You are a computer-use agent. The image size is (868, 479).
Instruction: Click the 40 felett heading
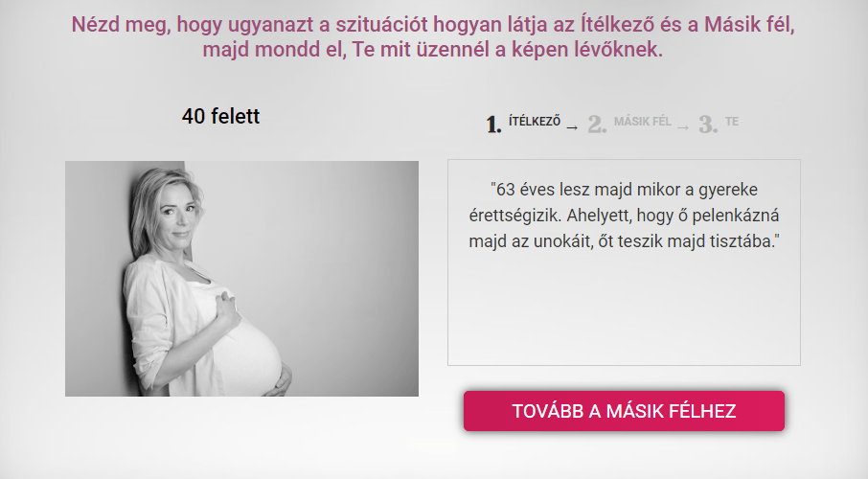point(220,116)
